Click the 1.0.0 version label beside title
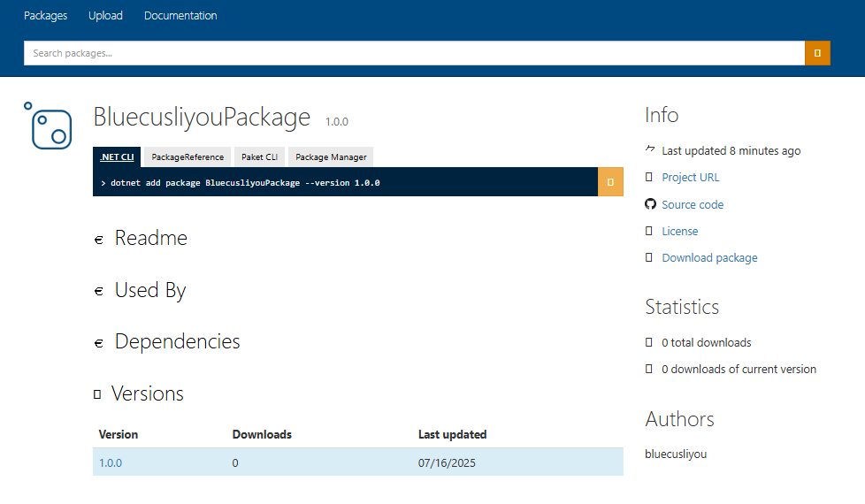Image resolution: width=865 pixels, height=504 pixels. (x=336, y=121)
